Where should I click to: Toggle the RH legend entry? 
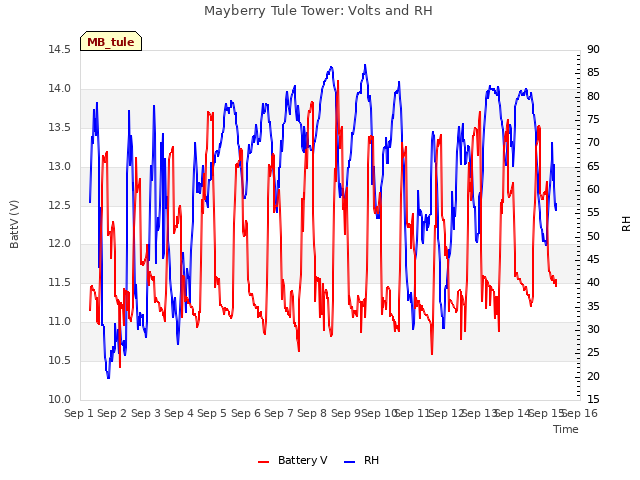pyautogui.click(x=361, y=460)
